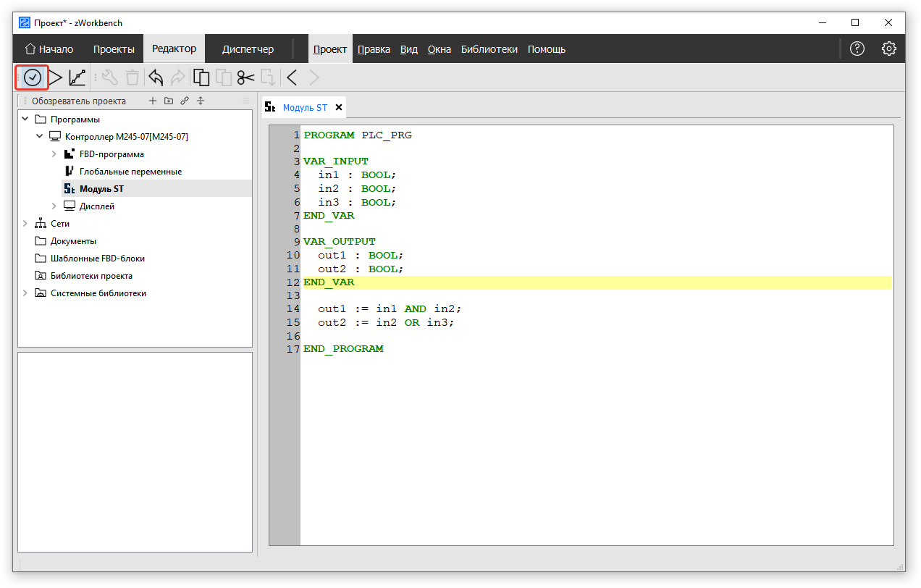Screen dimensions: 921x588
Task: Open the Правка menu
Action: tap(374, 49)
